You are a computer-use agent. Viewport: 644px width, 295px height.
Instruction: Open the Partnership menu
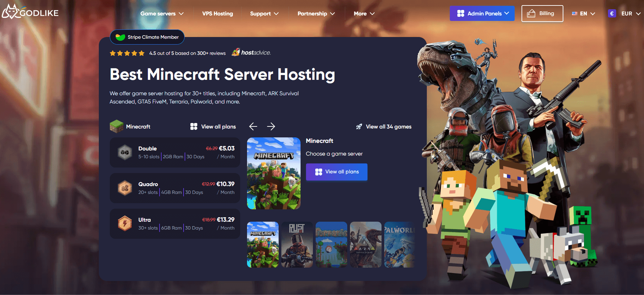(316, 14)
